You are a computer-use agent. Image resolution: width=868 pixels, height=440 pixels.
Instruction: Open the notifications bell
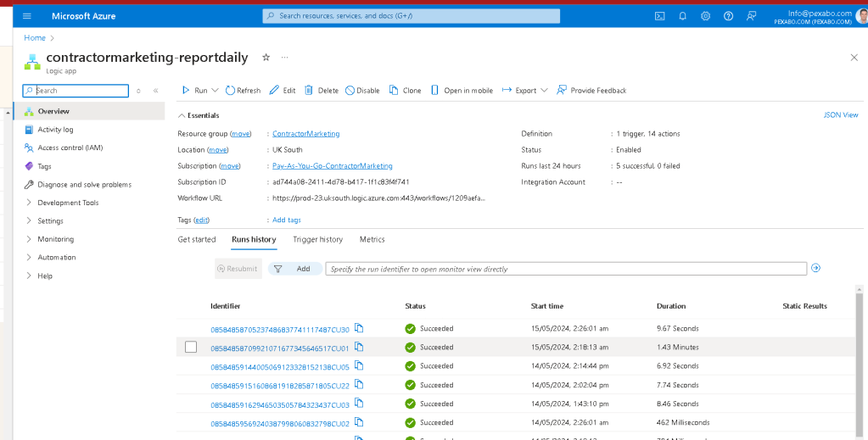682,16
